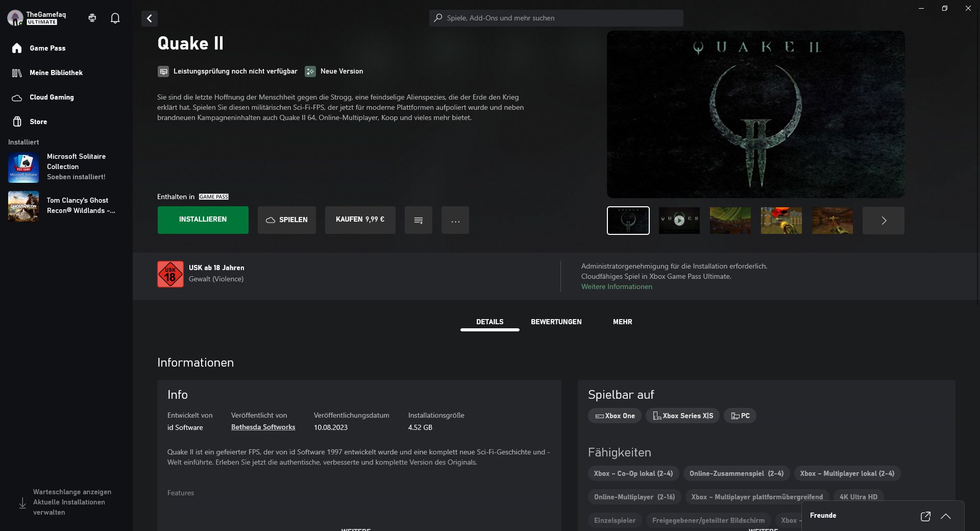
Task: Click Xbox – Multiplayer plattformübergreifend tag
Action: click(x=757, y=497)
